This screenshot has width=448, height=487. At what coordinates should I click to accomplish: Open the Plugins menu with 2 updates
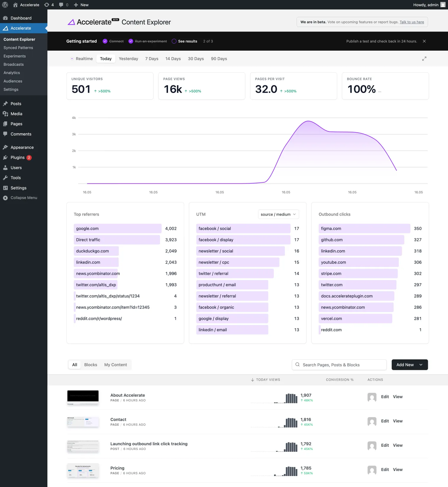click(x=24, y=157)
